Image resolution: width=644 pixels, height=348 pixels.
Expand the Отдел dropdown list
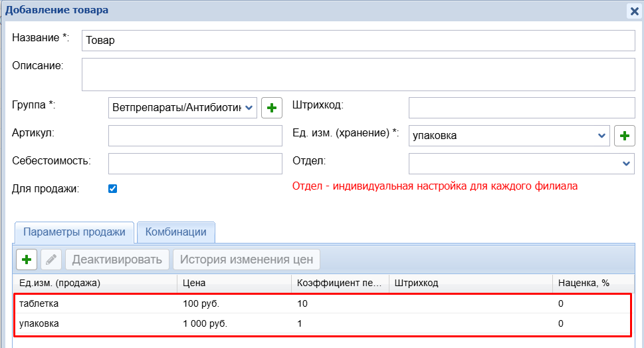[x=626, y=163]
